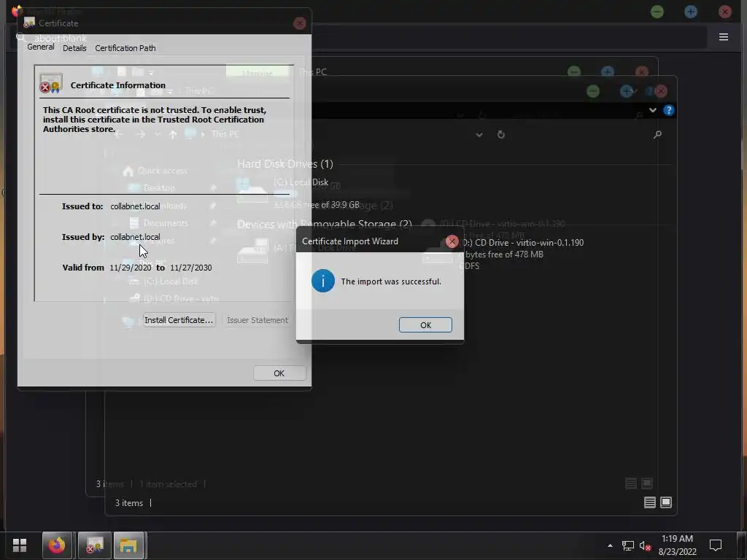Expand the File Explorer ribbon chevron
The image size is (747, 560).
653,111
